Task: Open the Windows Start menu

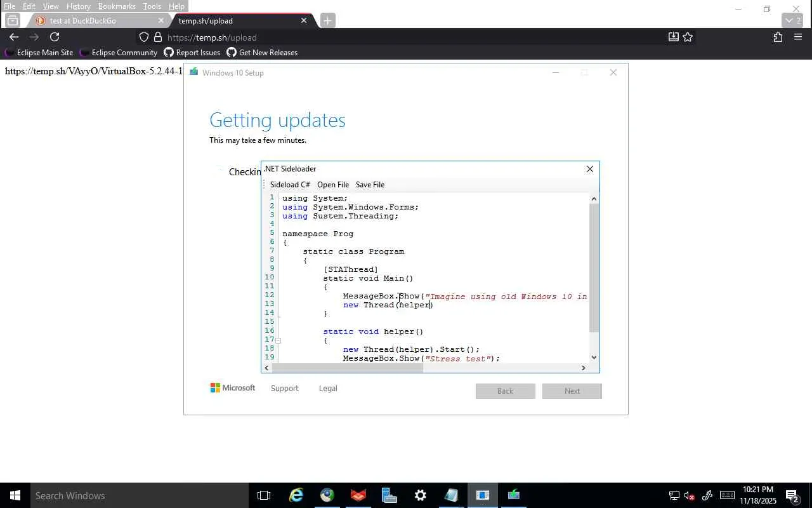Action: (15, 495)
